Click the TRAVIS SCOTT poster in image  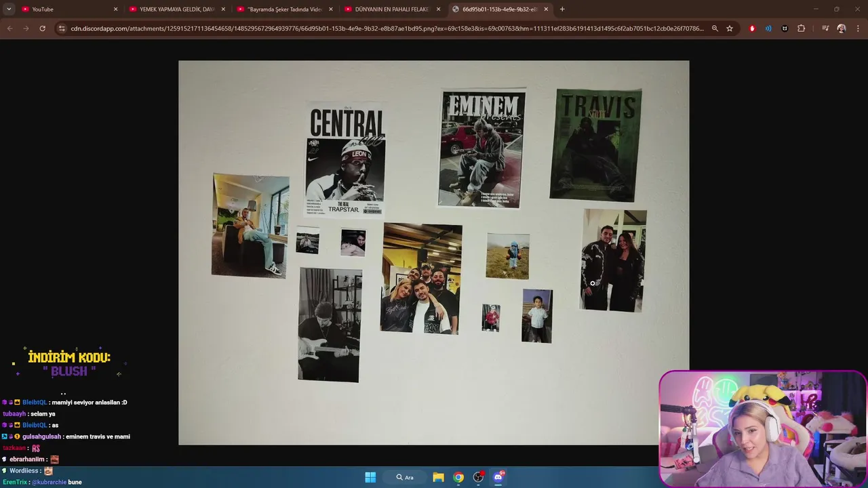point(596,145)
